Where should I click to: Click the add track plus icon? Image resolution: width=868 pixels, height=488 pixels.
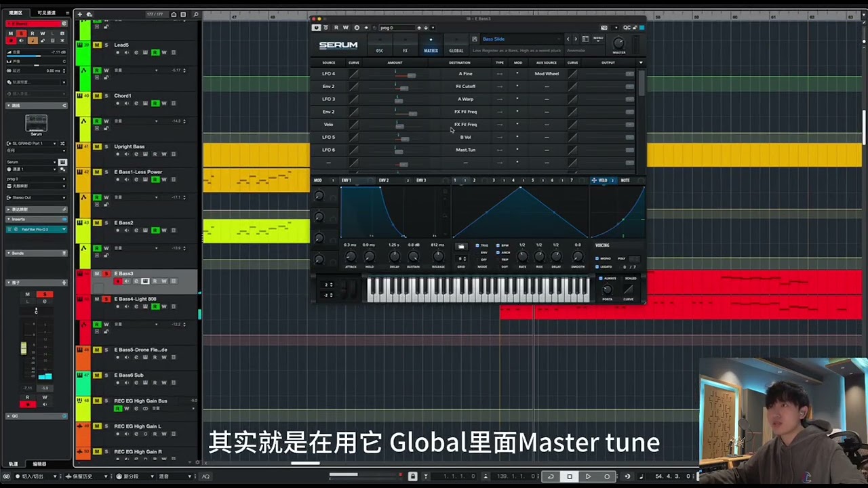click(x=79, y=14)
